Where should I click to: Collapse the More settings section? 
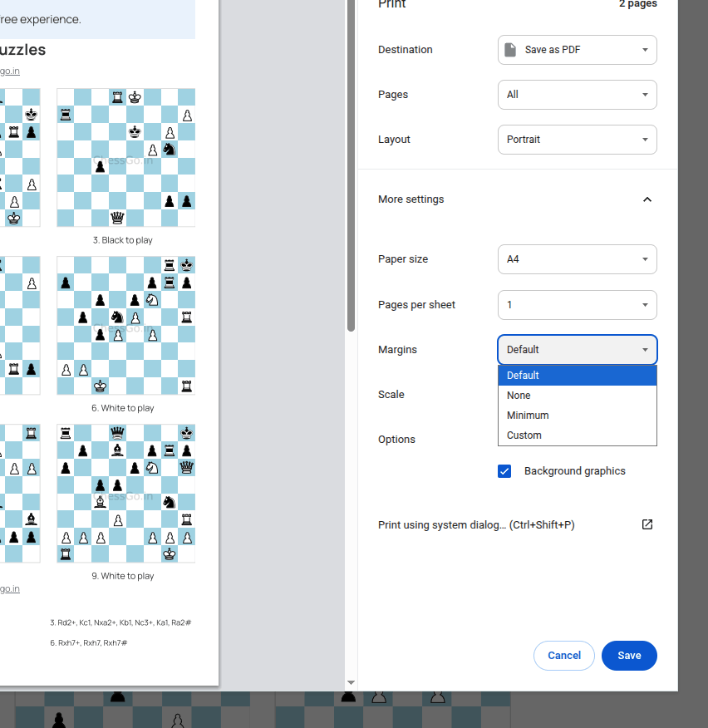(x=647, y=199)
